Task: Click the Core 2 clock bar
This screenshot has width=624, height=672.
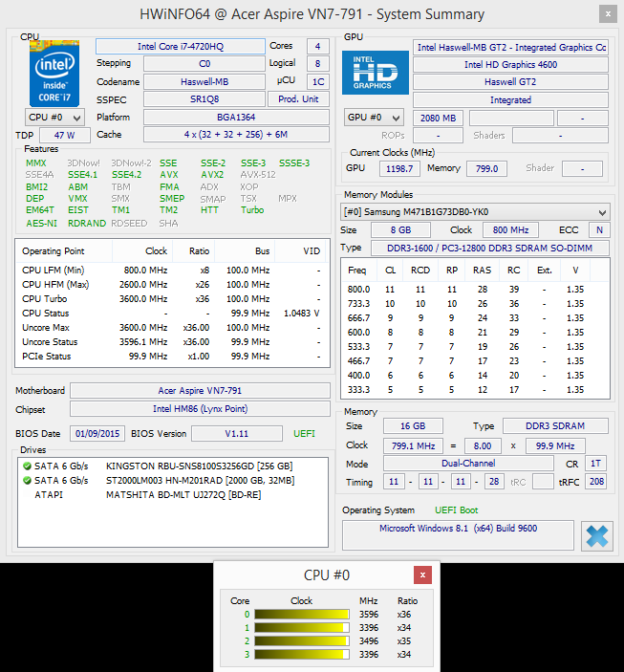Action: 302,641
